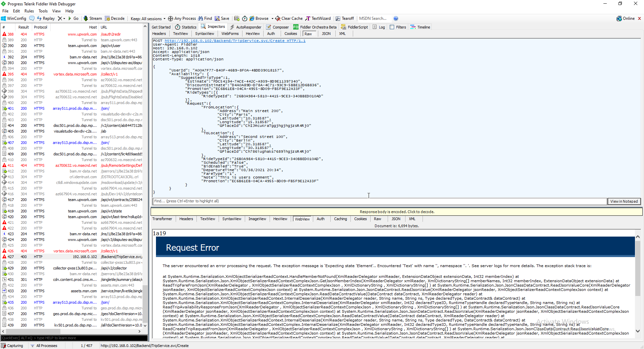Toggle Capturing in the status bar
The height and width of the screenshot is (349, 644).
click(12, 346)
